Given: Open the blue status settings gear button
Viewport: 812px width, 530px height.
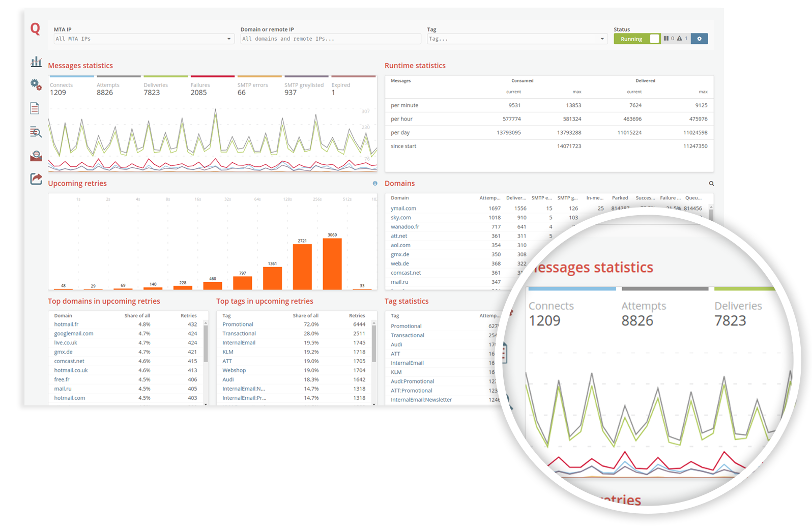Looking at the screenshot, I should pyautogui.click(x=699, y=39).
